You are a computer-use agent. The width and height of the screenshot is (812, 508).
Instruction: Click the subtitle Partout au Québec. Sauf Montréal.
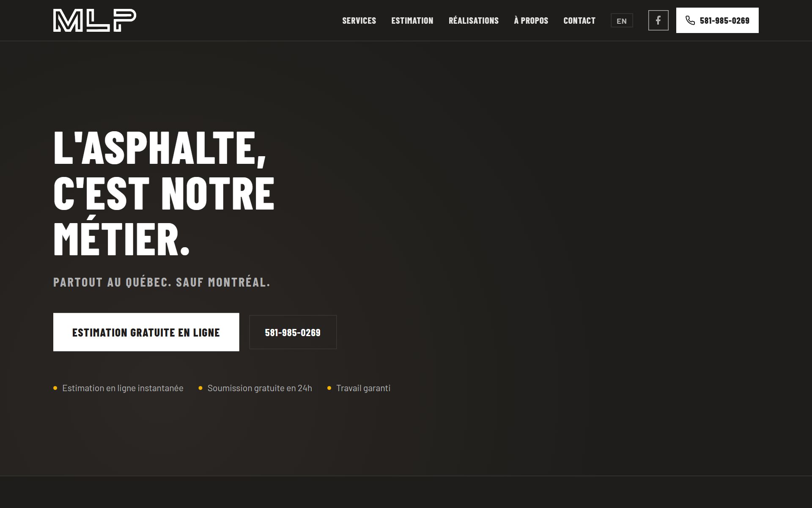point(162,282)
